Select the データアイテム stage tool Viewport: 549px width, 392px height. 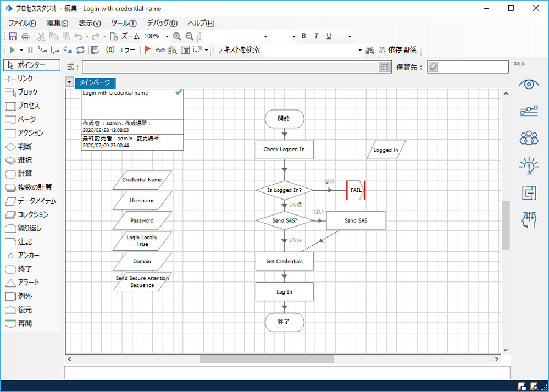click(x=31, y=201)
